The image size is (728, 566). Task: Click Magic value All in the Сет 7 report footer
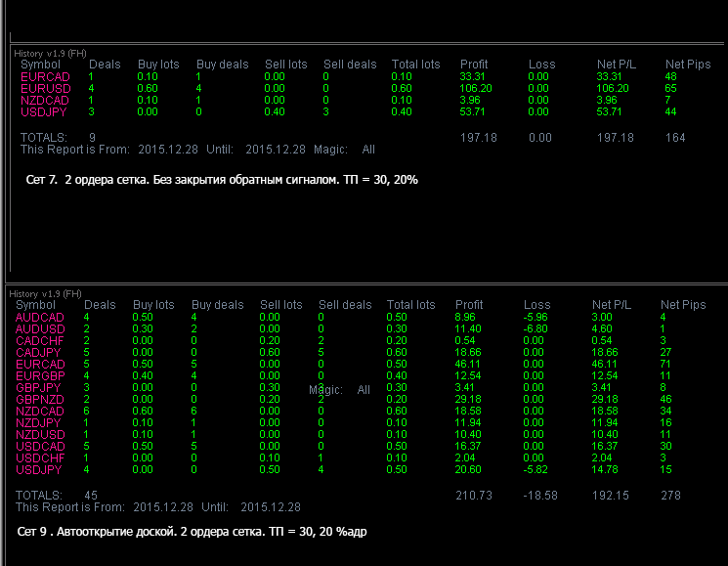pyautogui.click(x=368, y=150)
